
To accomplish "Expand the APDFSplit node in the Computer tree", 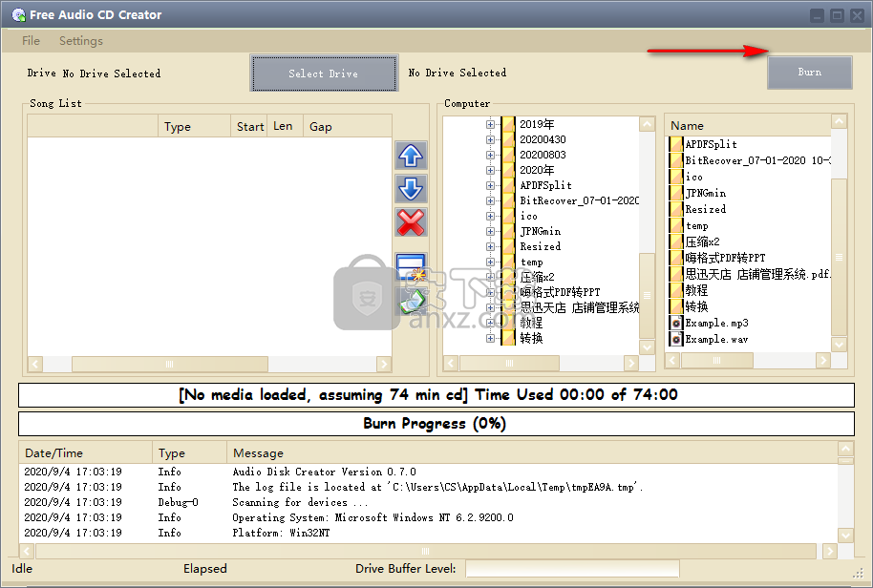I will click(x=490, y=185).
